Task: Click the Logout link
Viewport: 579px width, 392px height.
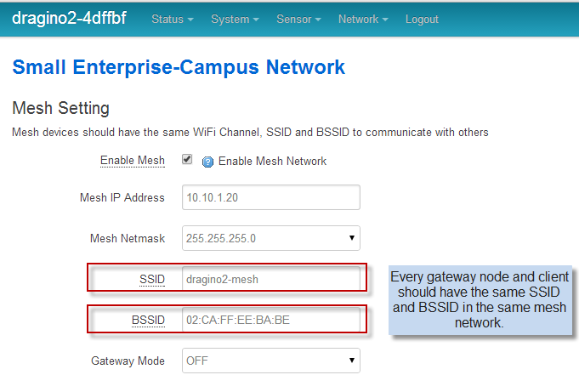Action: tap(422, 20)
